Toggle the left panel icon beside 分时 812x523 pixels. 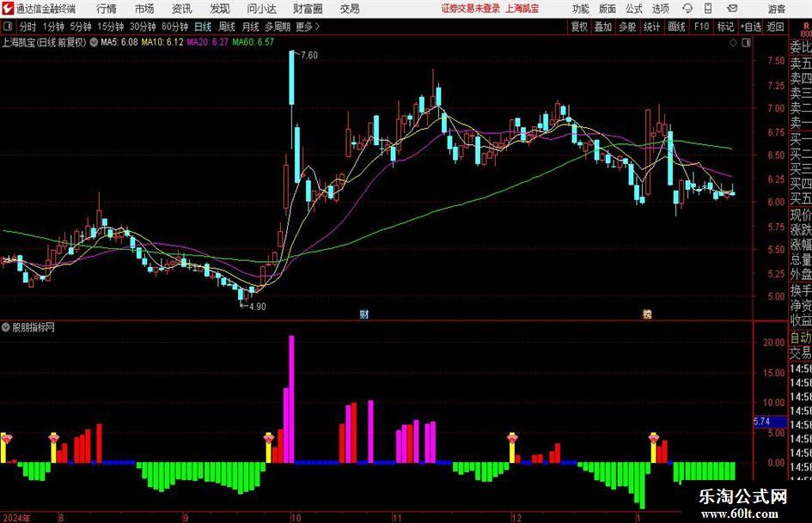(7, 27)
